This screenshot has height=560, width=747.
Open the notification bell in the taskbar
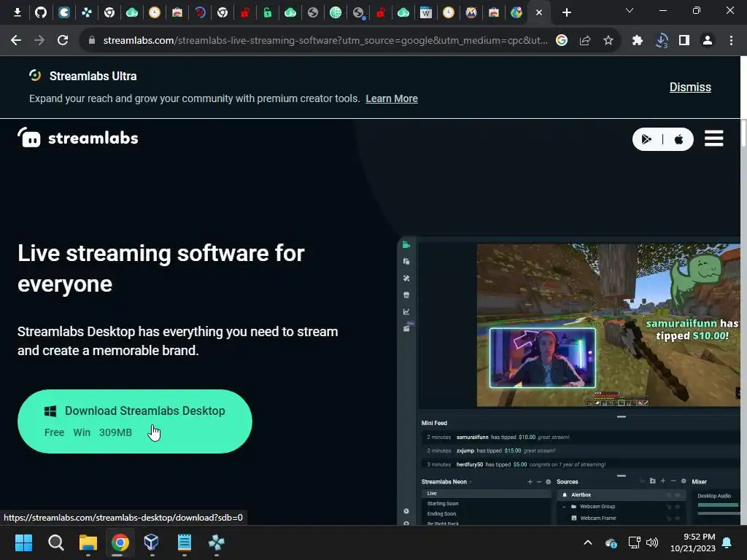pyautogui.click(x=727, y=542)
